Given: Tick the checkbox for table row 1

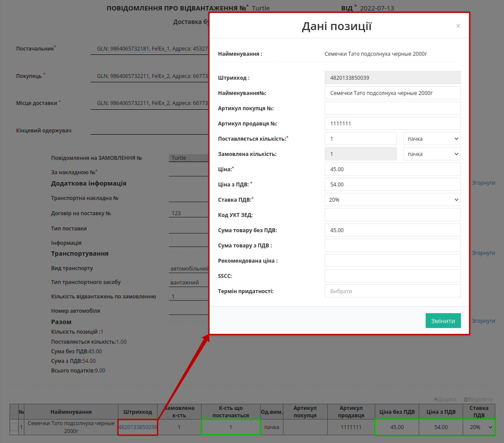Looking at the screenshot, I should click(14, 427).
